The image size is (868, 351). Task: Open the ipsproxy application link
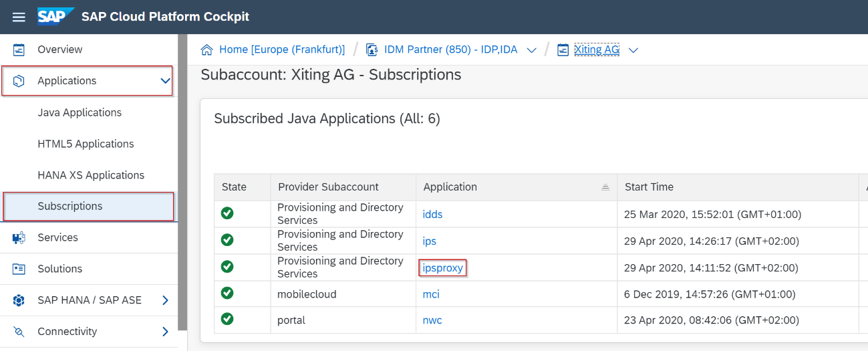pos(442,267)
